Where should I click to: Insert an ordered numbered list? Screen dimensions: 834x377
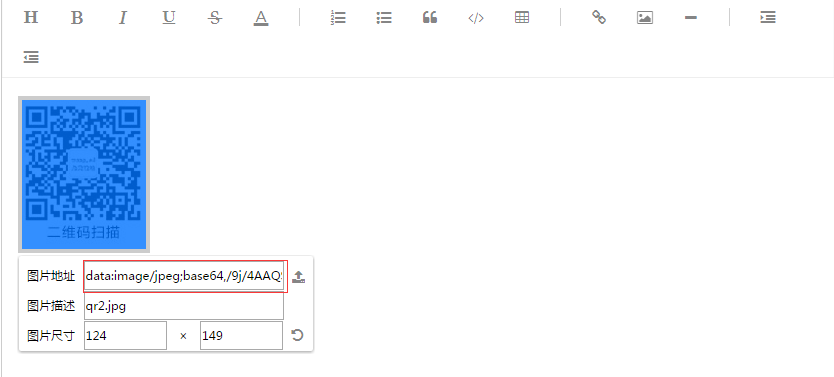click(338, 18)
